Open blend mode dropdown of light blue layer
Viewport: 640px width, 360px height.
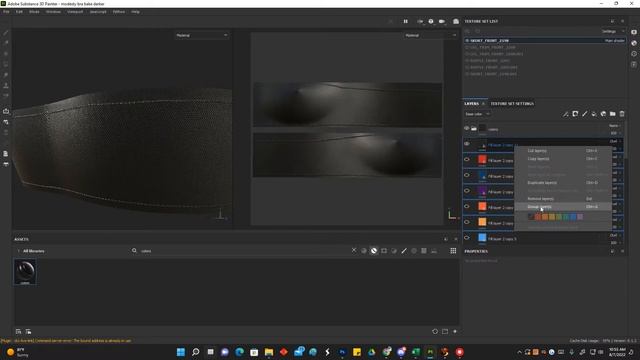tap(615, 235)
